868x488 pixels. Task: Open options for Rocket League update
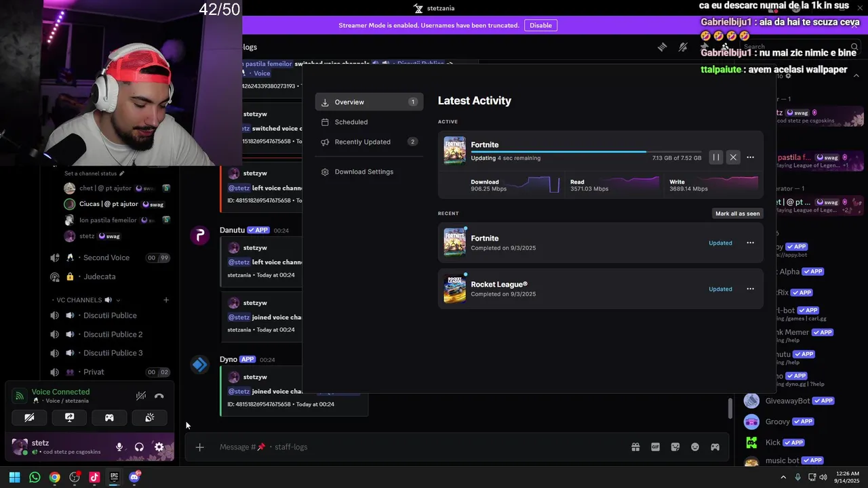tap(750, 289)
